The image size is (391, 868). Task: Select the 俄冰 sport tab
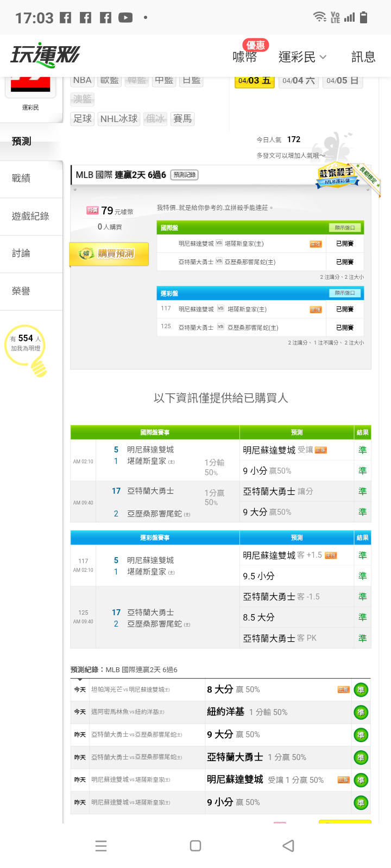(x=155, y=119)
